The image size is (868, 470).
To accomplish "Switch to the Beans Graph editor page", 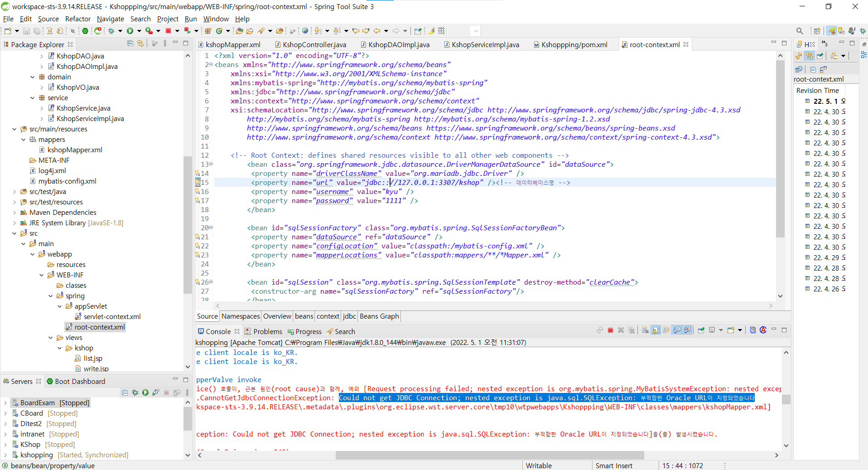I will 379,316.
